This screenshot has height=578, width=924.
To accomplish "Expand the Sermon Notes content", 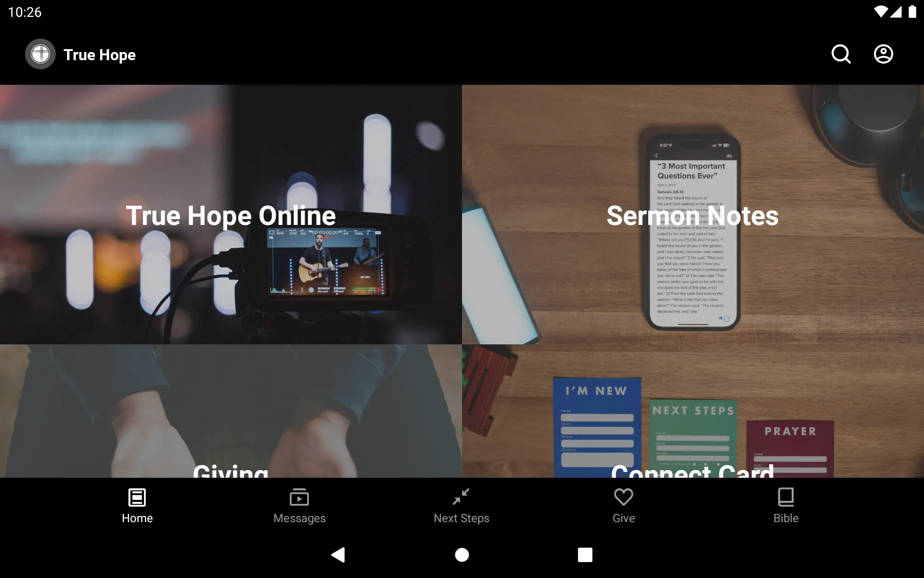I will coord(693,214).
